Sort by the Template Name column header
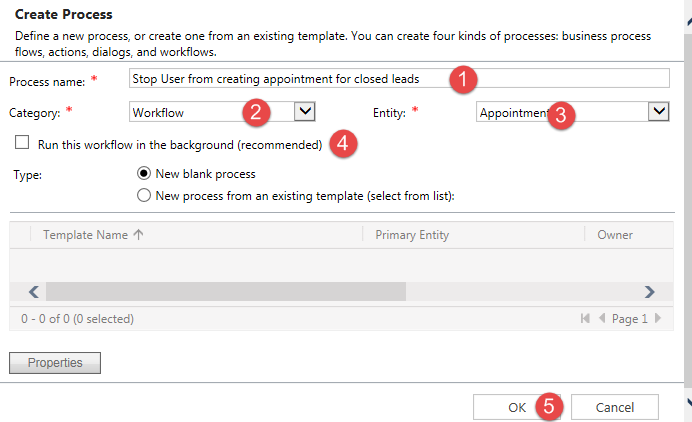This screenshot has width=692, height=422. pyautogui.click(x=85, y=235)
